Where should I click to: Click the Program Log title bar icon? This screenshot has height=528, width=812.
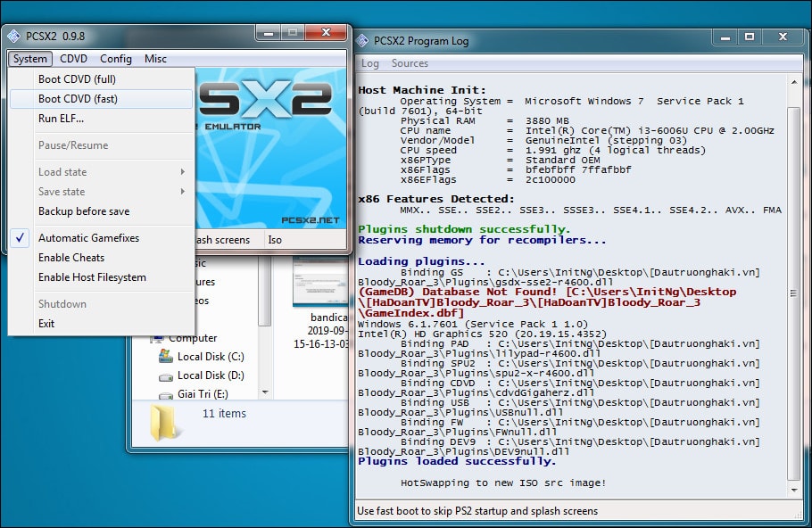click(x=362, y=40)
